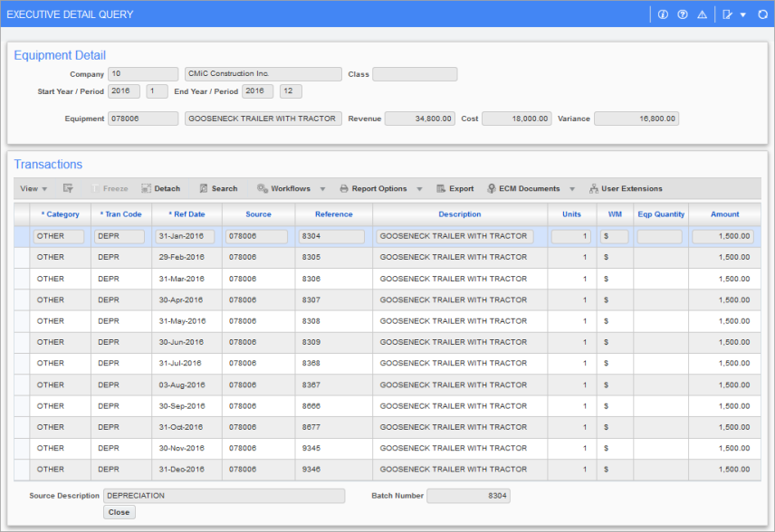
Task: Click reference cell 8368
Action: [333, 364]
